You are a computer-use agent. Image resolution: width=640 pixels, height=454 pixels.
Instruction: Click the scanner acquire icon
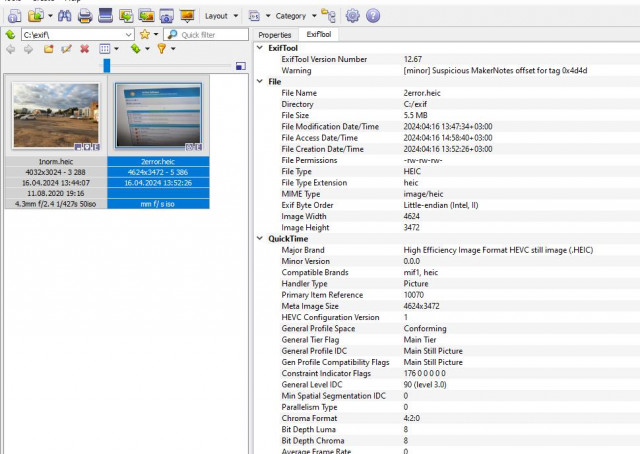coord(105,16)
